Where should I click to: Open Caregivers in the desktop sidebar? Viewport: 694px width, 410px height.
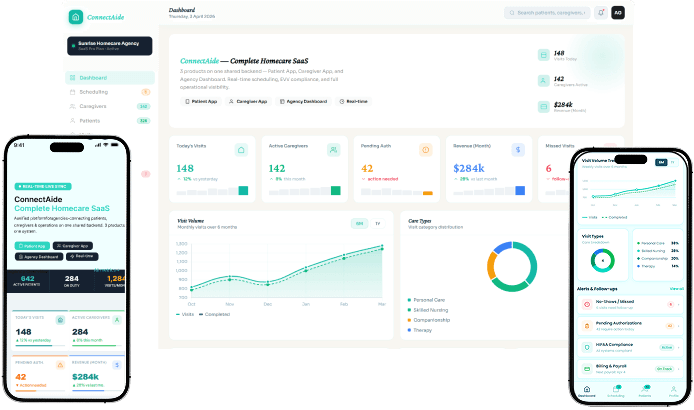pos(110,106)
